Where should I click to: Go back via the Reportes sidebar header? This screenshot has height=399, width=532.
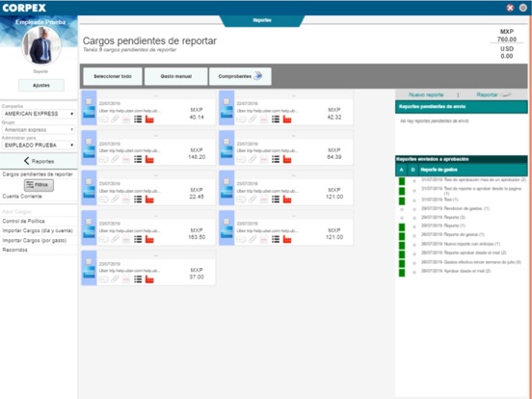39,161
